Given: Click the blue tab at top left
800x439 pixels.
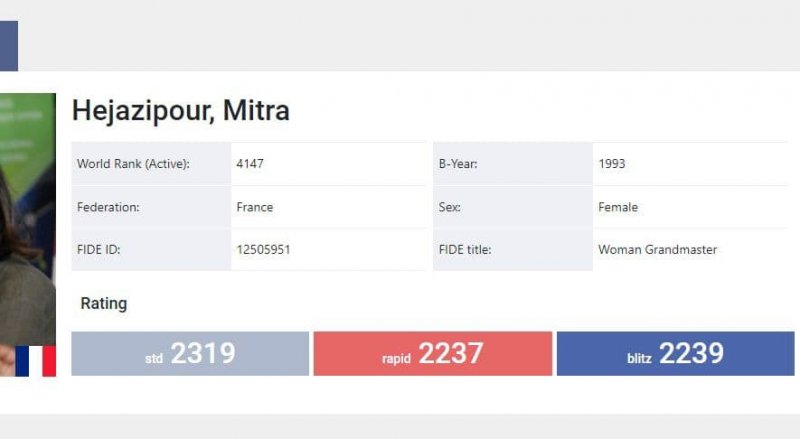Looking at the screenshot, I should coord(8,46).
